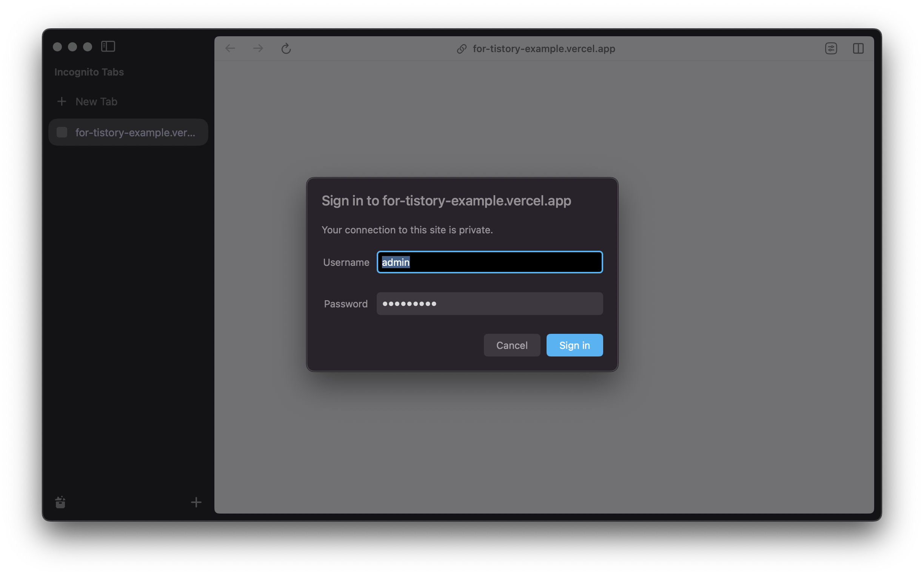The image size is (924, 577).
Task: Toggle the sidebar panel icon
Action: [108, 46]
